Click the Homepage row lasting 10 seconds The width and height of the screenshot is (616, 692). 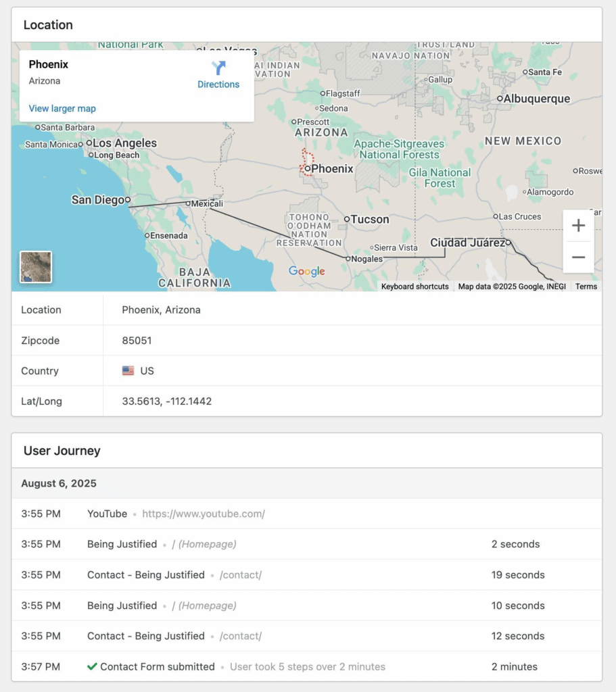pos(307,605)
